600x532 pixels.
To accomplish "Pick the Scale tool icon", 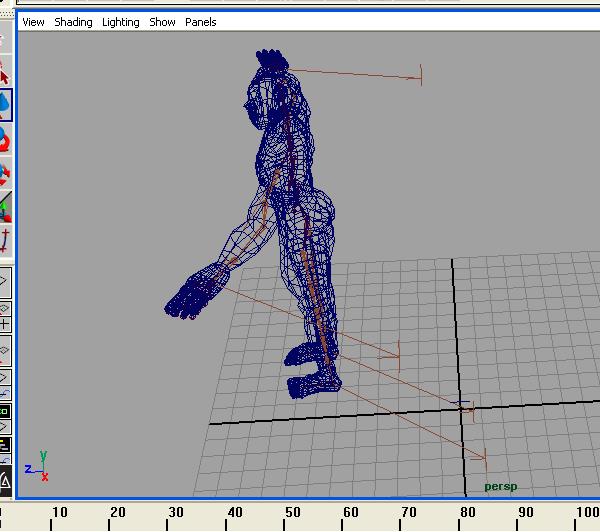I will [x=5, y=173].
